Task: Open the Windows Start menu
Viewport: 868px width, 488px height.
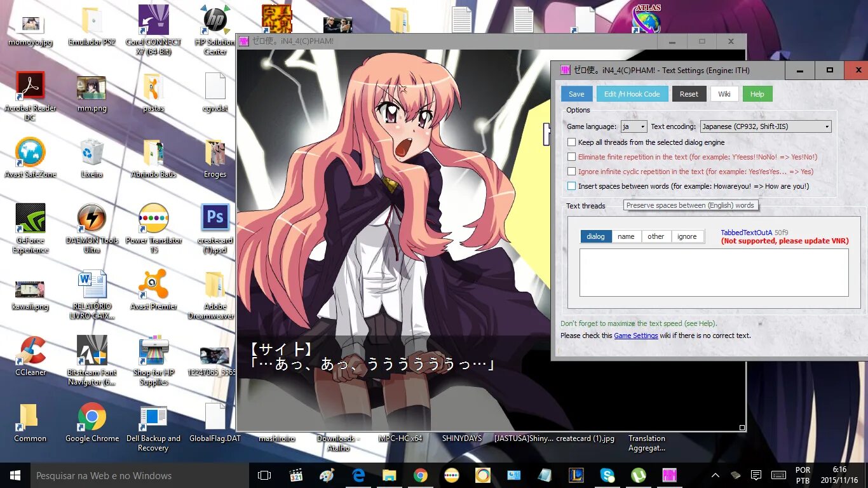Action: pos(15,475)
